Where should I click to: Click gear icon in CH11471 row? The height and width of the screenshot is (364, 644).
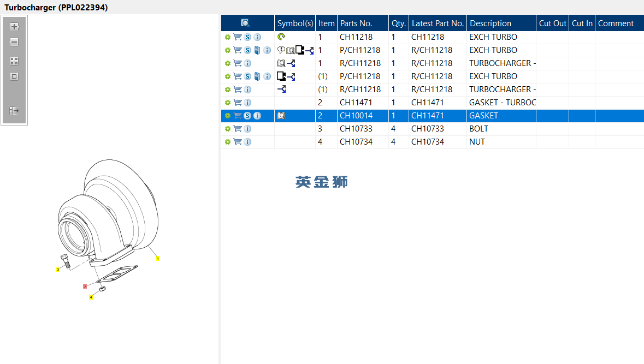click(x=228, y=103)
